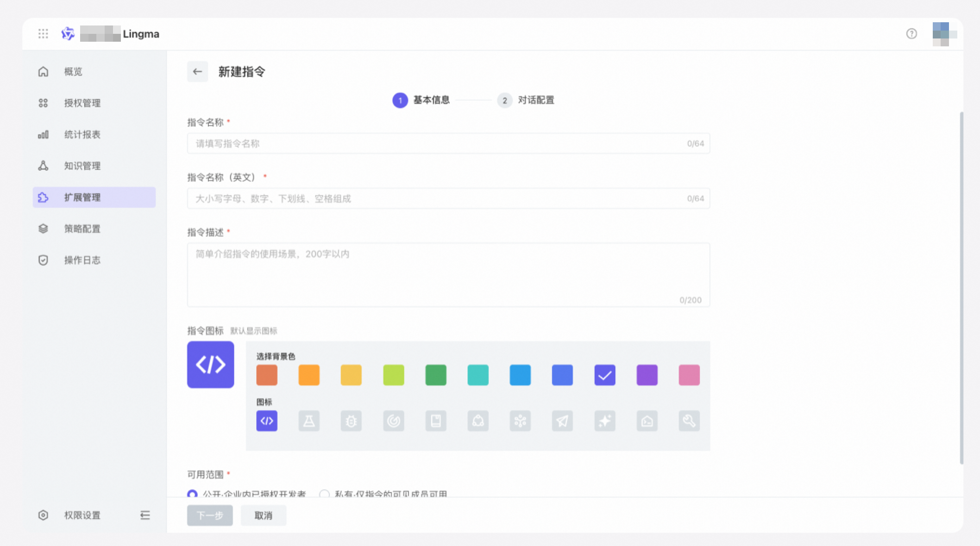Click the 取消 button
This screenshot has width=980, height=546.
pyautogui.click(x=263, y=515)
